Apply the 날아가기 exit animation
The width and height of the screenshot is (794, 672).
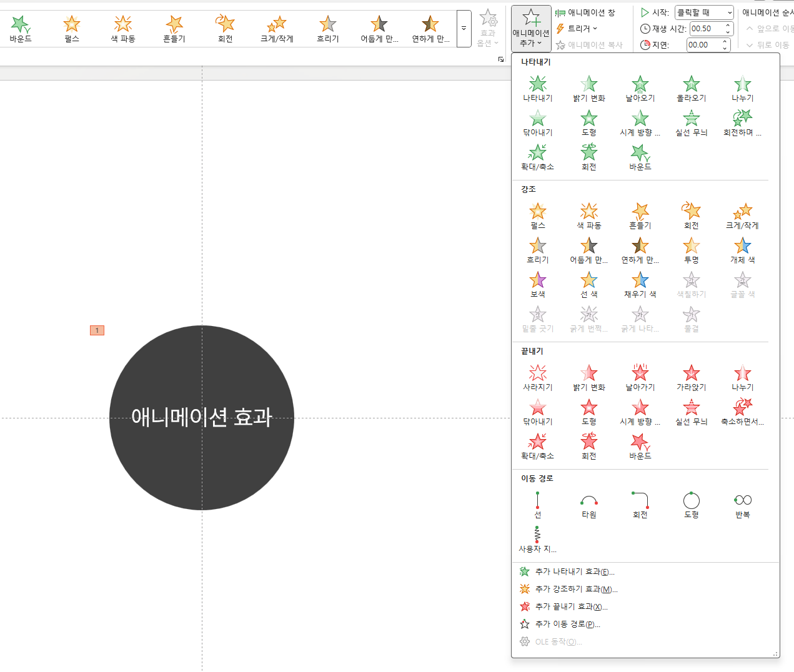(640, 378)
